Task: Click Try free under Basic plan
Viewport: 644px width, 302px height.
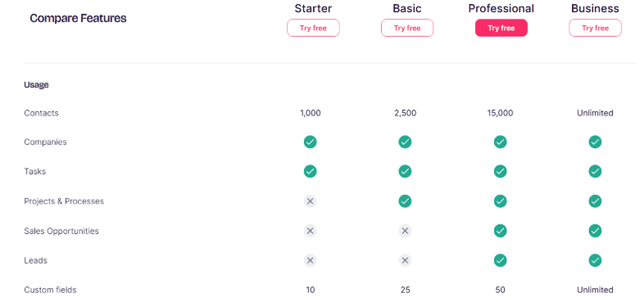Action: pyautogui.click(x=407, y=28)
